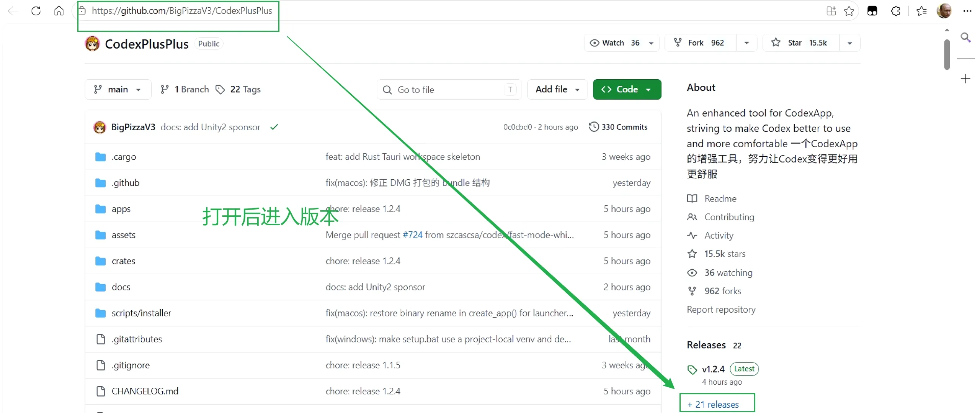Image resolution: width=980 pixels, height=413 pixels.
Task: Click the CHANGELOG.md file icon
Action: pyautogui.click(x=101, y=392)
